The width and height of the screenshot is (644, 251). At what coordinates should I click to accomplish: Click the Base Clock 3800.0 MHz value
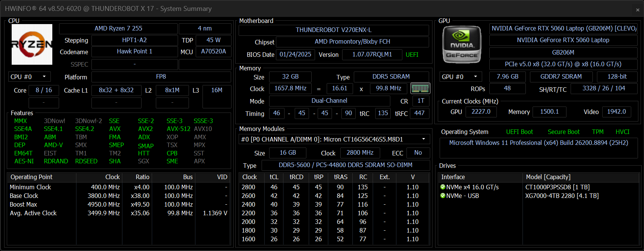click(104, 196)
